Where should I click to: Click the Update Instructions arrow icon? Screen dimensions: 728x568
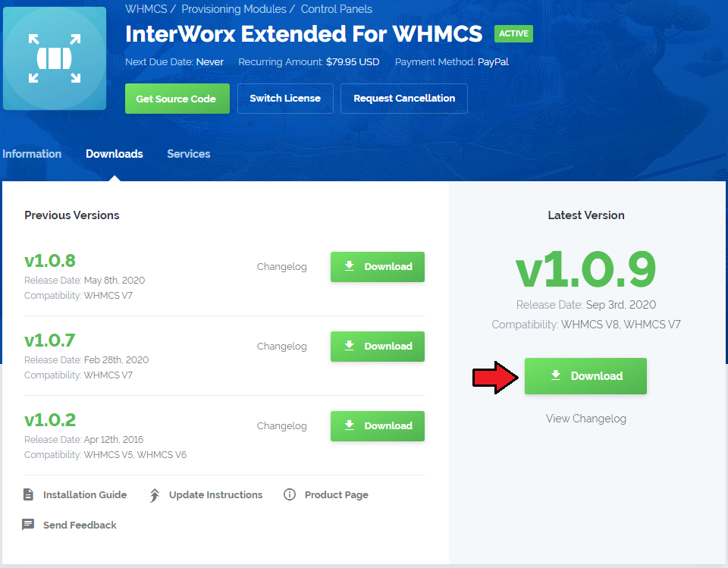point(155,495)
